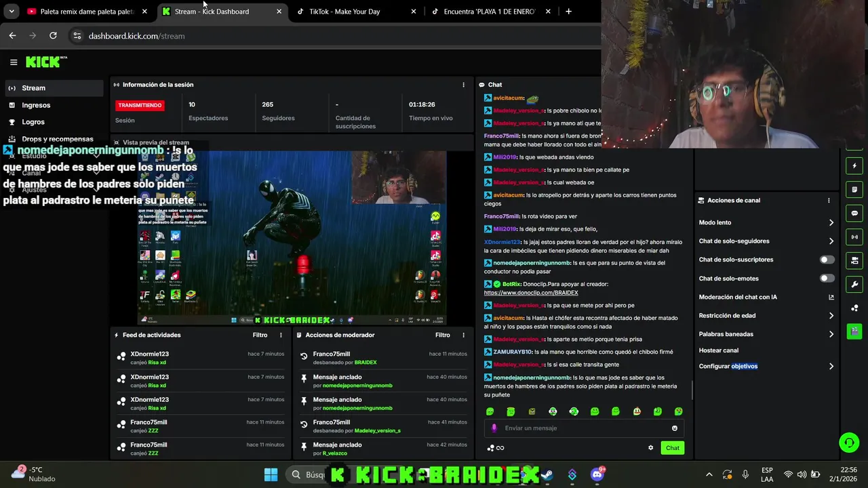Open the green support headset bubble
The height and width of the screenshot is (488, 868).
tap(849, 443)
